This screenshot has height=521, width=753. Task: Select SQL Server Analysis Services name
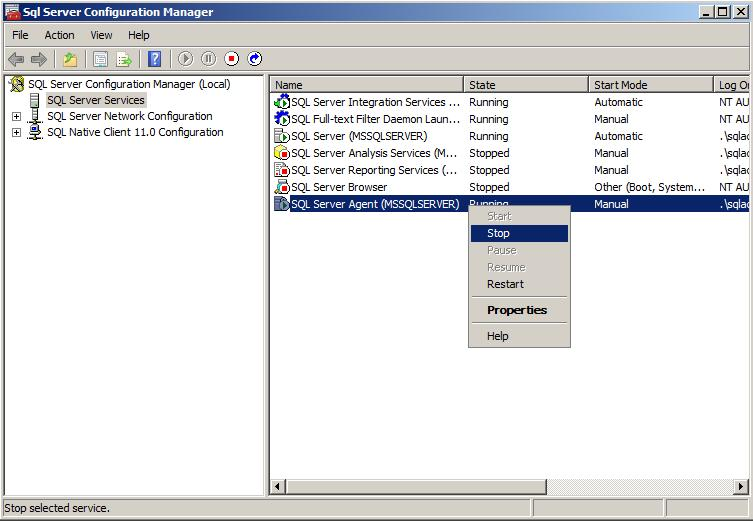click(374, 153)
